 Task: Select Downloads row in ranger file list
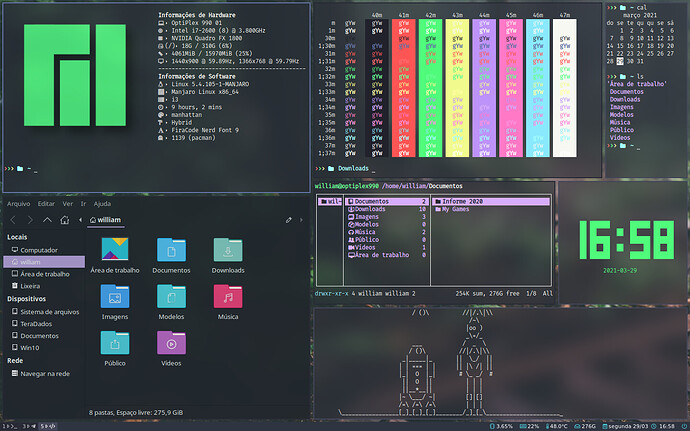click(387, 209)
